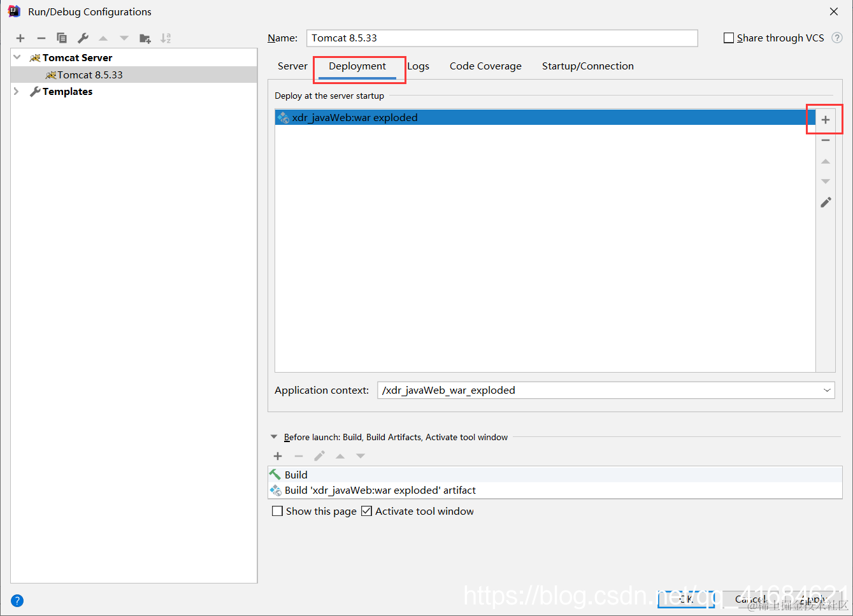Open help with question mark icon
The image size is (853, 616).
pyautogui.click(x=17, y=600)
